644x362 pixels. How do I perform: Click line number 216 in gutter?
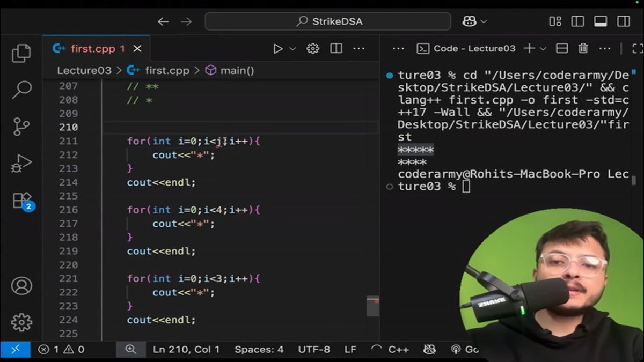point(68,210)
